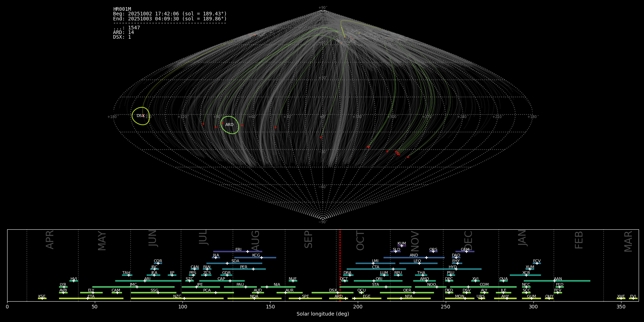Click the NZC shower label
This screenshot has width=644, height=322.
pos(177,297)
